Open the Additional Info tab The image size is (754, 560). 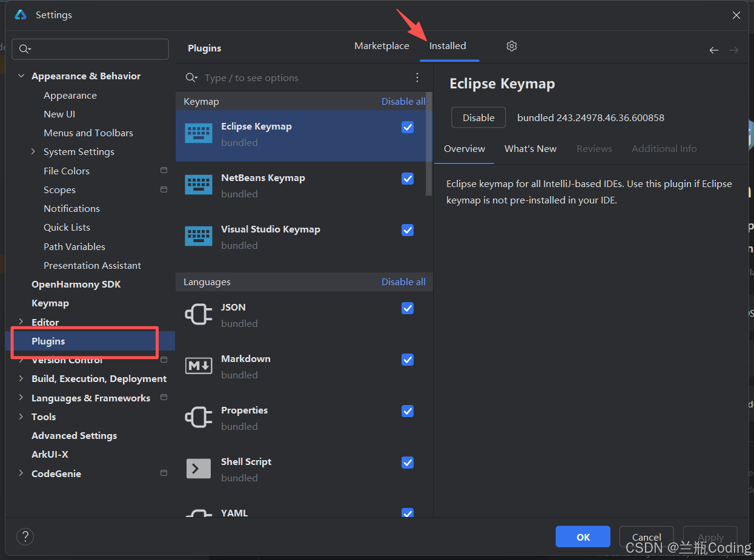coord(664,149)
